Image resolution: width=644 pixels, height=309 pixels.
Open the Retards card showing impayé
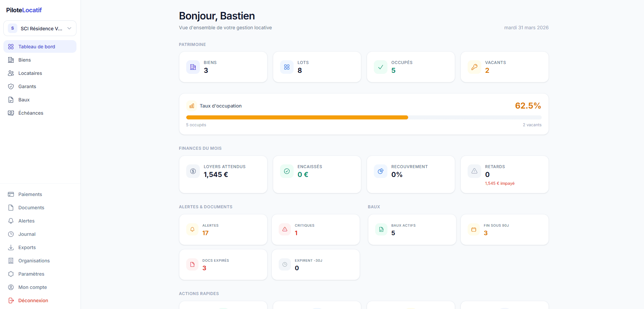tap(504, 174)
